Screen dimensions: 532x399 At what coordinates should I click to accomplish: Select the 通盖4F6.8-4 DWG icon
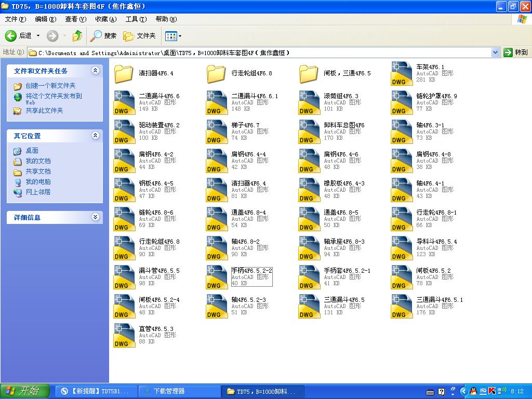coord(217,219)
